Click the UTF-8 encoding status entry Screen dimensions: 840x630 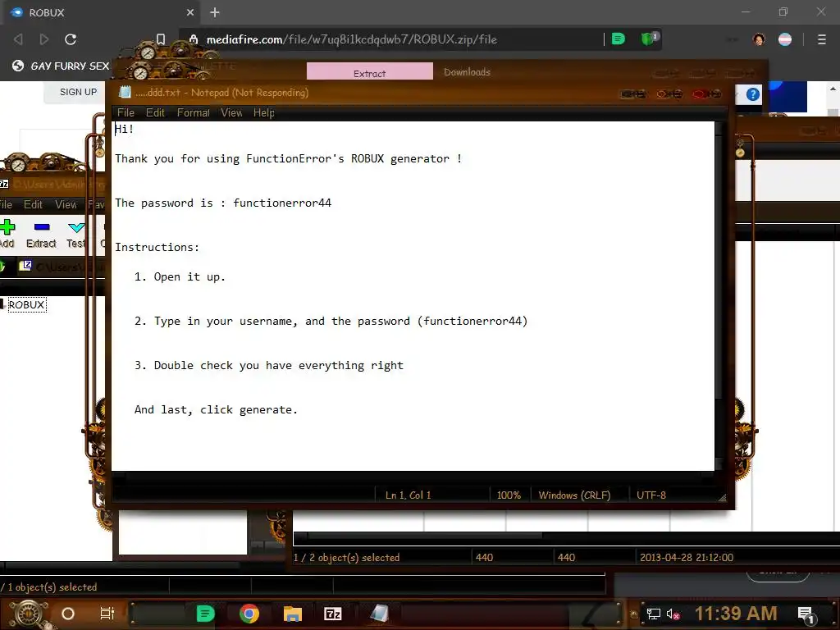pos(651,495)
